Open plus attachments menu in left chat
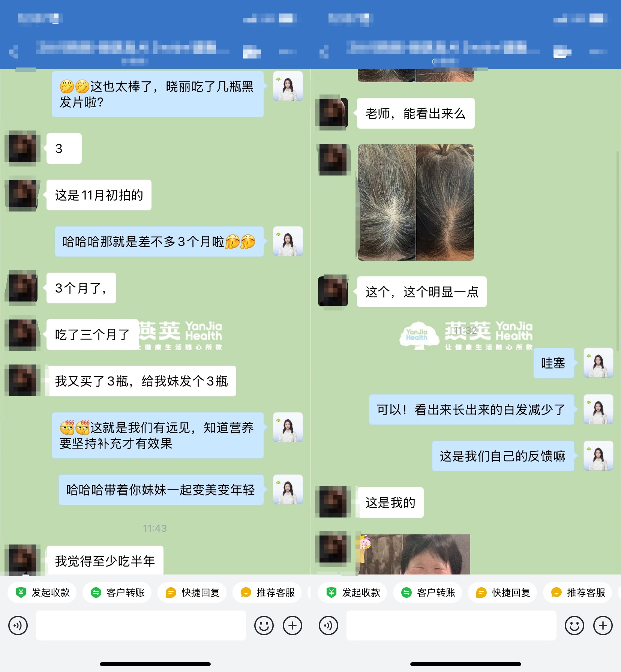 point(292,625)
